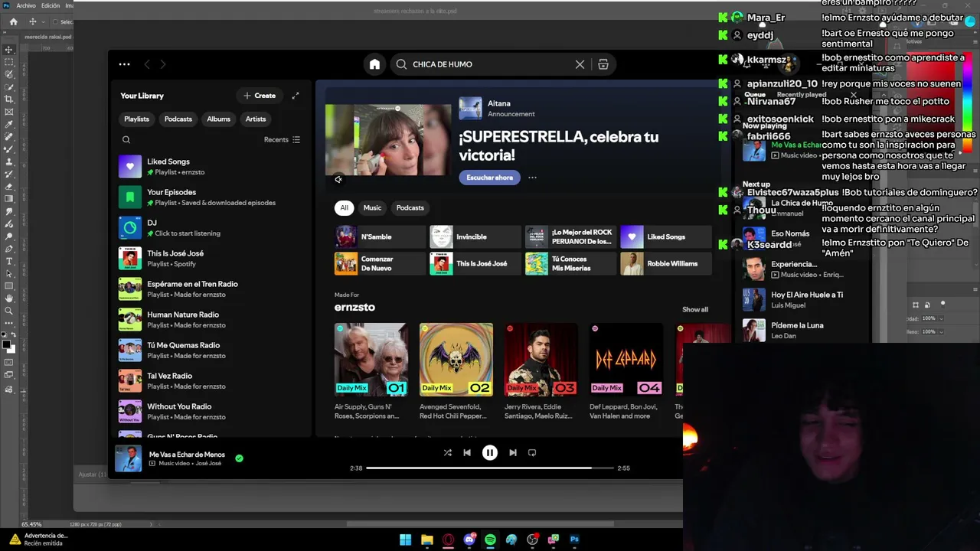Click the song progress bar
Image resolution: width=980 pixels, height=551 pixels.
pos(490,468)
